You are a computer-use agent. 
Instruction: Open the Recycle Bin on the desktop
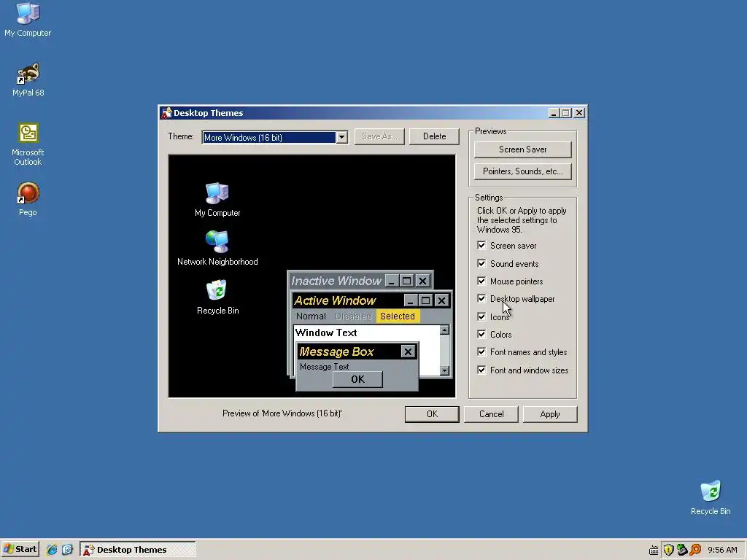click(711, 497)
